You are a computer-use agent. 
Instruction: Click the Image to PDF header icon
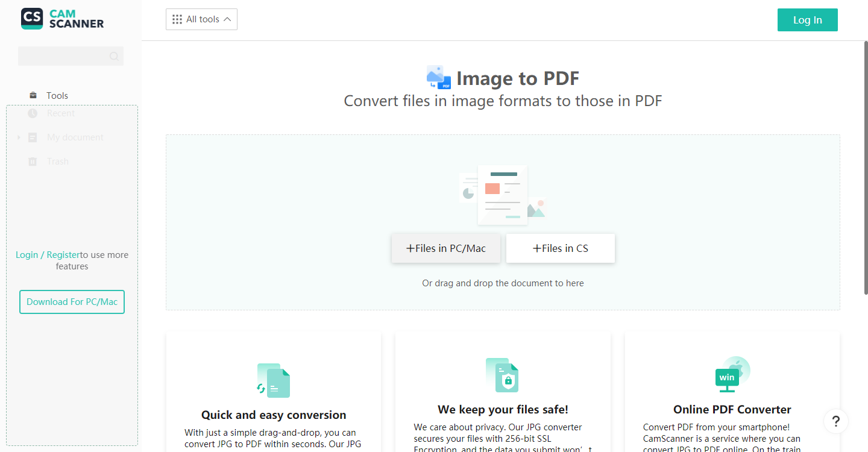point(439,78)
